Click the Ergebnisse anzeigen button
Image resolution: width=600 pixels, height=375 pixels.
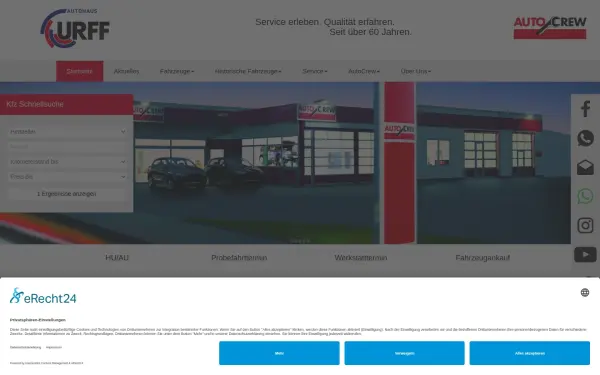pos(67,194)
